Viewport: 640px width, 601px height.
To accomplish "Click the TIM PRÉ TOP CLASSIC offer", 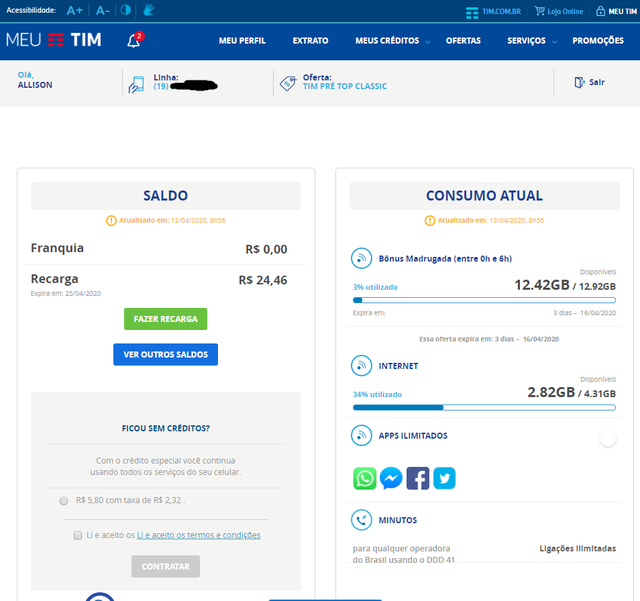I will pos(344,86).
